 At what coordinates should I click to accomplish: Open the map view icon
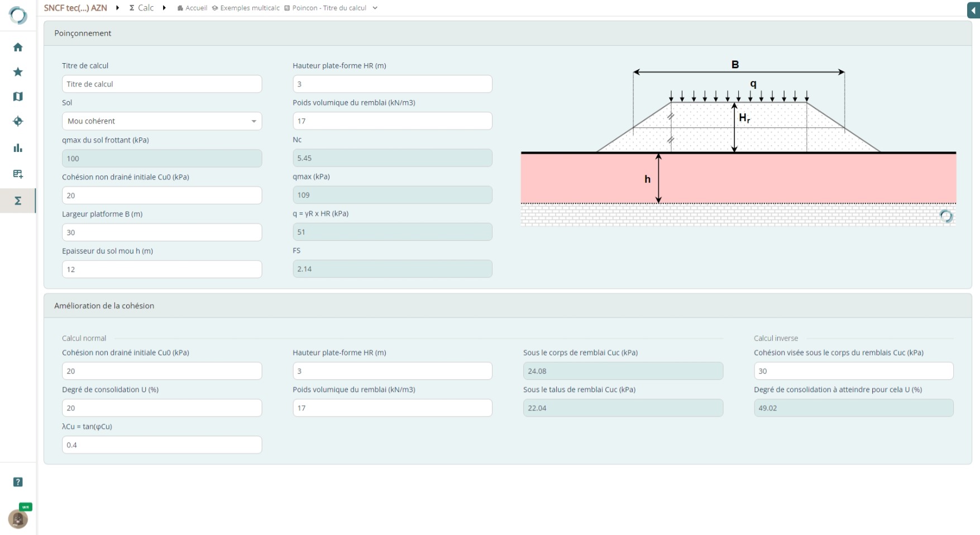point(18,97)
